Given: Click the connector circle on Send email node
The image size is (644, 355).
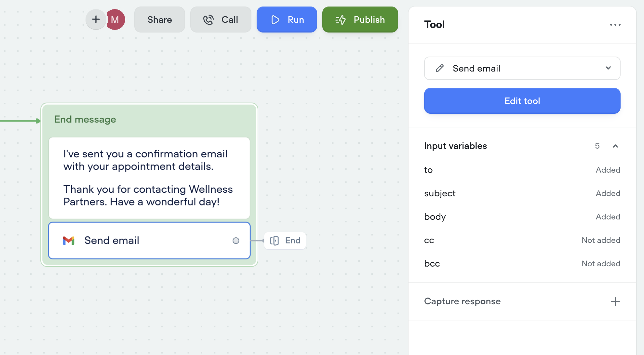Looking at the screenshot, I should click(x=236, y=241).
